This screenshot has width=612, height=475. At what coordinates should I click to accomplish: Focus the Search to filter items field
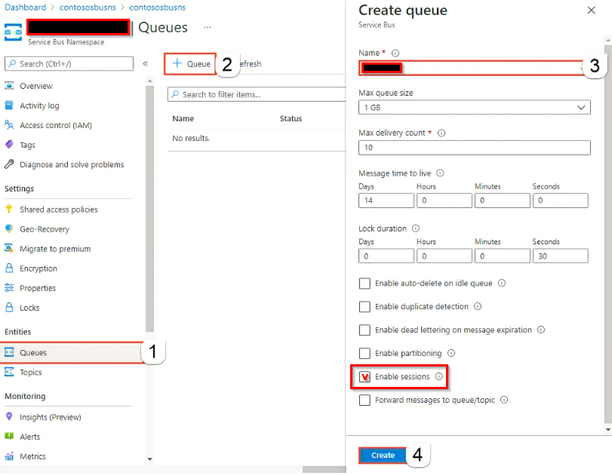point(257,94)
